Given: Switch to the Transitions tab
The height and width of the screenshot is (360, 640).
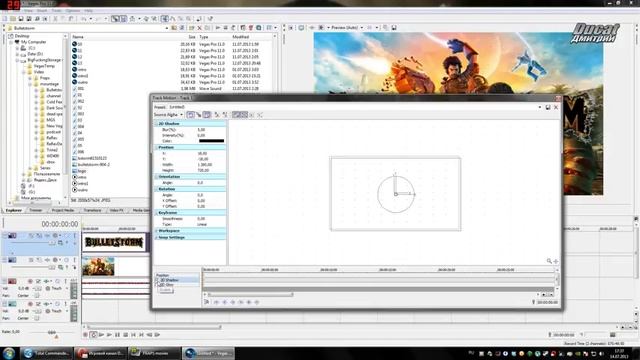Looking at the screenshot, I should point(92,210).
